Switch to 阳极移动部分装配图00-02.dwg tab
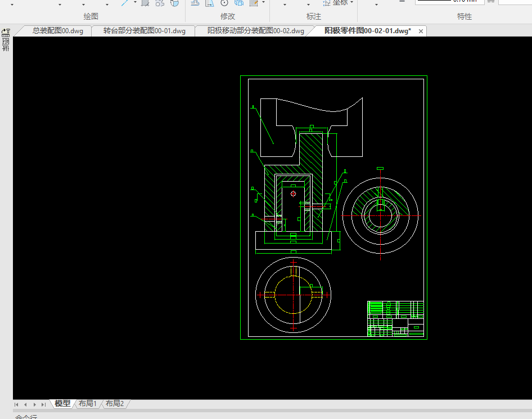 tap(255, 31)
